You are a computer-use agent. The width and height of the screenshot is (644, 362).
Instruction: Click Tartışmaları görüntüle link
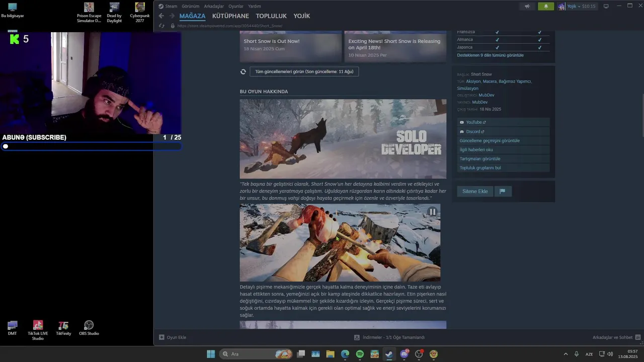tap(503, 159)
